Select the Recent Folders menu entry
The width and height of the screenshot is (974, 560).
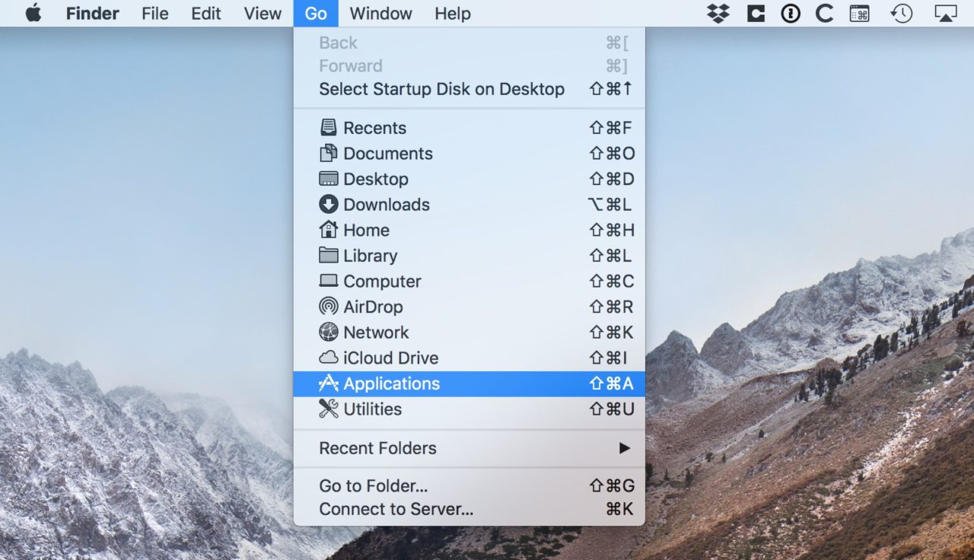[x=469, y=448]
